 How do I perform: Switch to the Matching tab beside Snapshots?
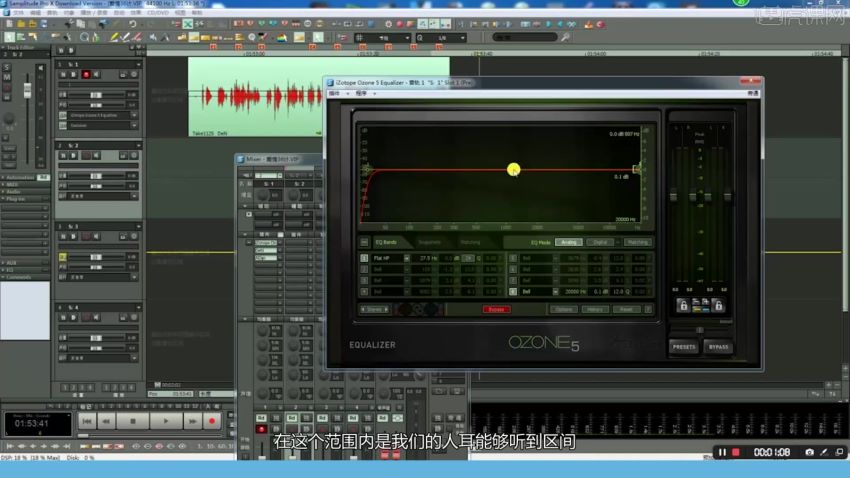471,242
